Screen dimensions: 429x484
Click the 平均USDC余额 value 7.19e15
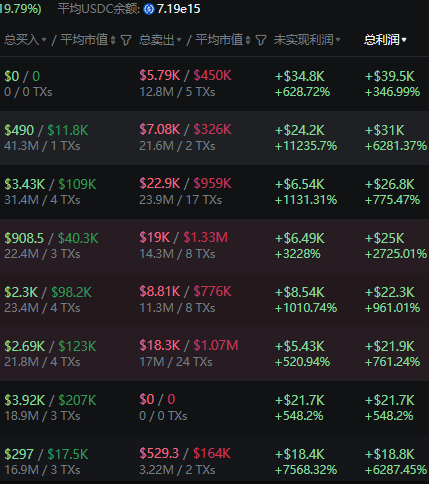click(x=178, y=9)
